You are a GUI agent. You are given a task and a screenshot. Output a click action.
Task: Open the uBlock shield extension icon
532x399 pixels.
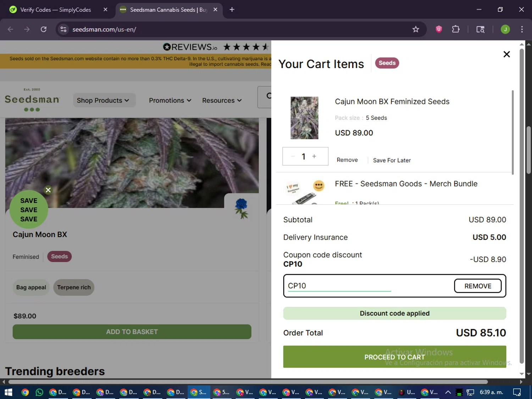click(439, 29)
